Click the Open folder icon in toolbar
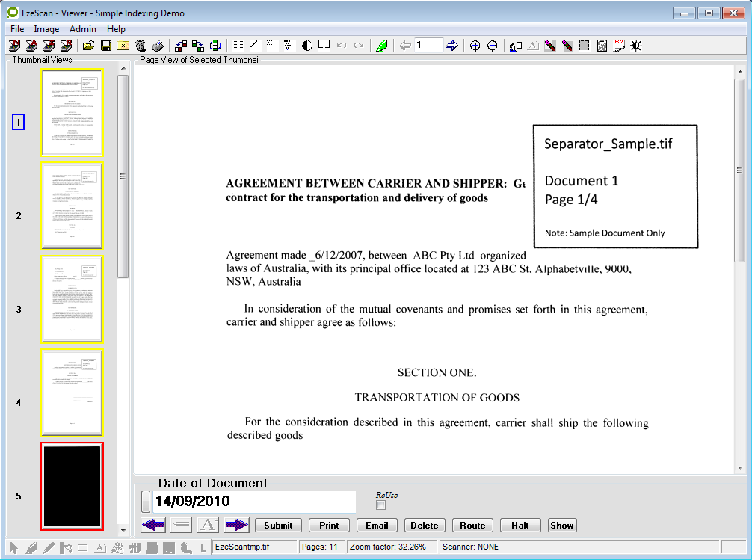Screen dimensions: 752x560 [x=88, y=46]
